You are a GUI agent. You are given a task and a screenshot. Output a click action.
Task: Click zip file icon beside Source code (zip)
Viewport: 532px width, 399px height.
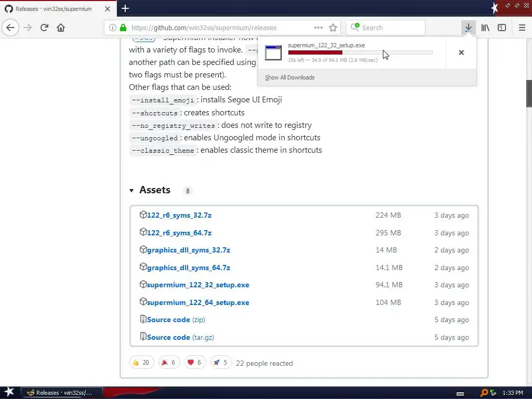pos(143,319)
